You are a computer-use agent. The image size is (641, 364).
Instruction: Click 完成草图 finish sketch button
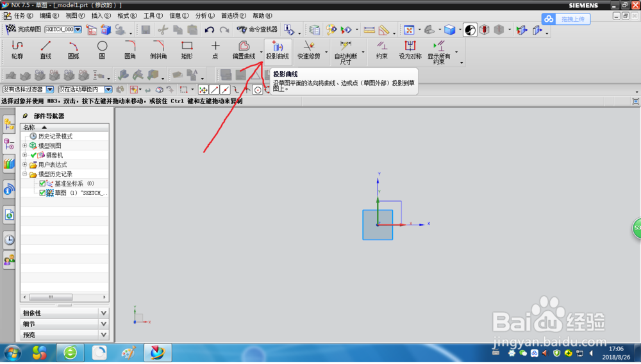(23, 29)
